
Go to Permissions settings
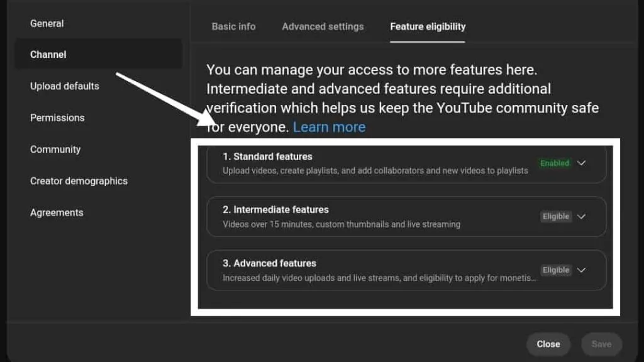(x=57, y=118)
